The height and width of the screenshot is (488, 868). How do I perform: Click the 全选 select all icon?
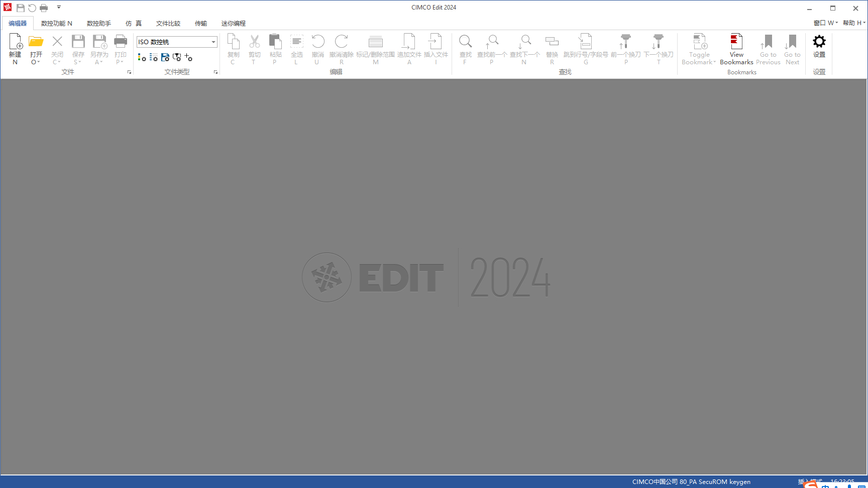[x=297, y=42]
